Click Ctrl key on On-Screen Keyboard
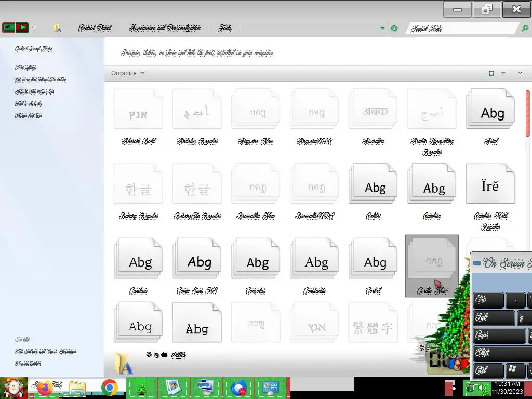The width and height of the screenshot is (532, 399). click(x=488, y=370)
